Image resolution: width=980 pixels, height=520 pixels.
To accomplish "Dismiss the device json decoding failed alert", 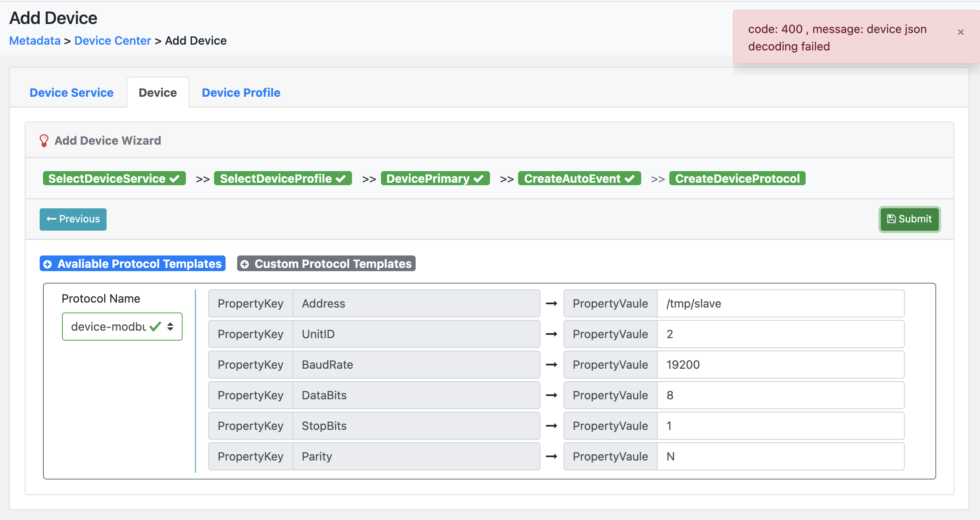I will pos(961,32).
